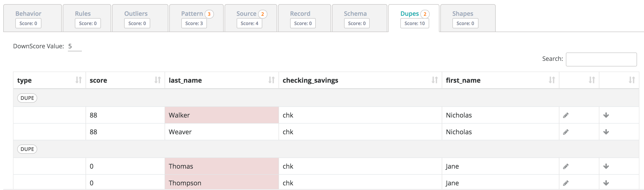Downscore the Thomas row with arrow icon
This screenshot has height=190, width=644.
click(606, 166)
